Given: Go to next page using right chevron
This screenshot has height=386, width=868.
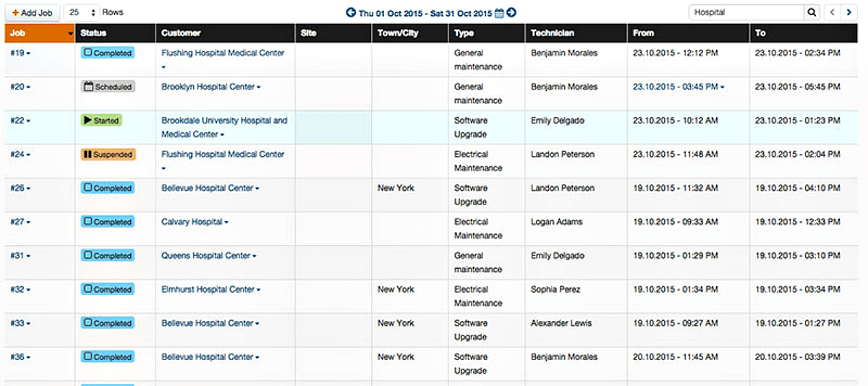Looking at the screenshot, I should pyautogui.click(x=850, y=12).
